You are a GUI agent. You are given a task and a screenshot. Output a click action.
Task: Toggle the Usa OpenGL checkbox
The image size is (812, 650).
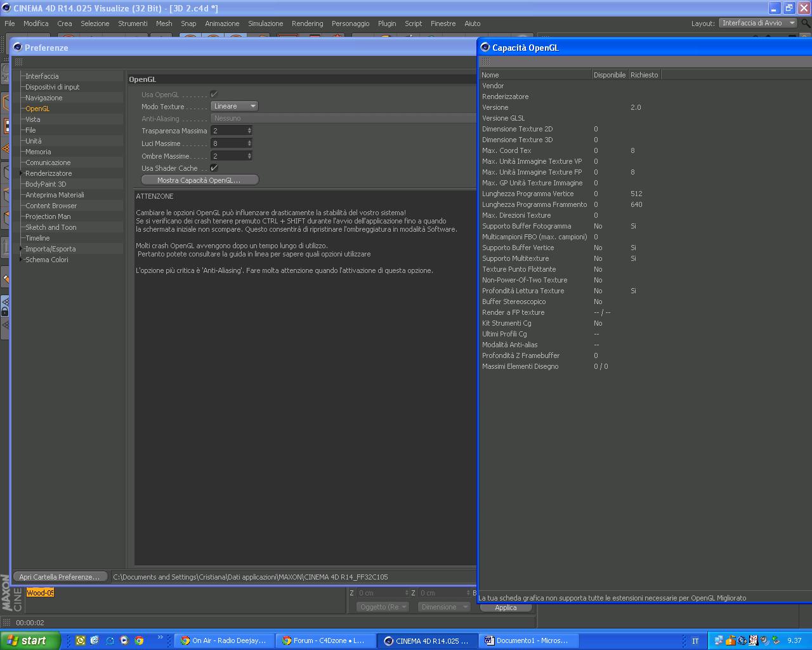click(x=214, y=94)
